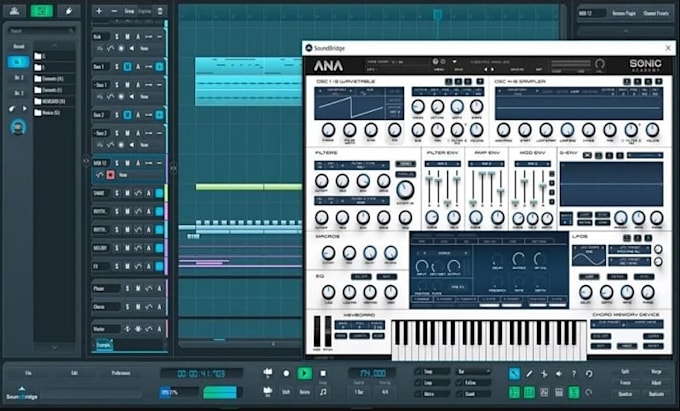Open the question mark help tool
The width and height of the screenshot is (680, 411).
tap(574, 374)
